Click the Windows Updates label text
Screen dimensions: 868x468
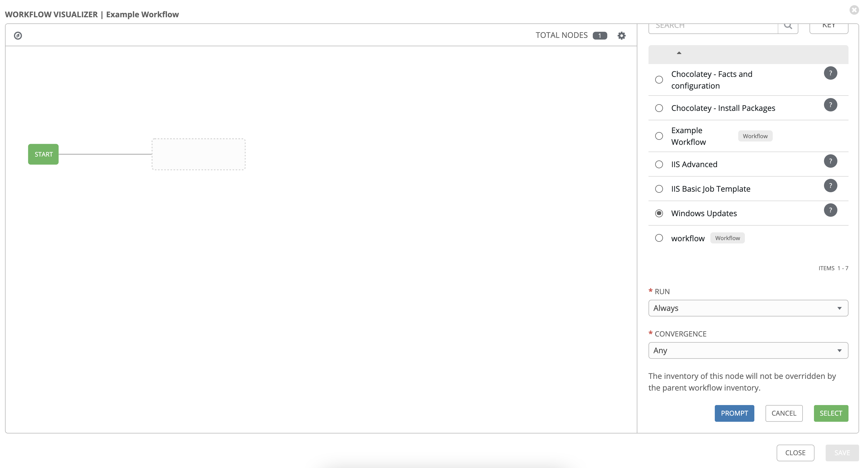(x=704, y=214)
